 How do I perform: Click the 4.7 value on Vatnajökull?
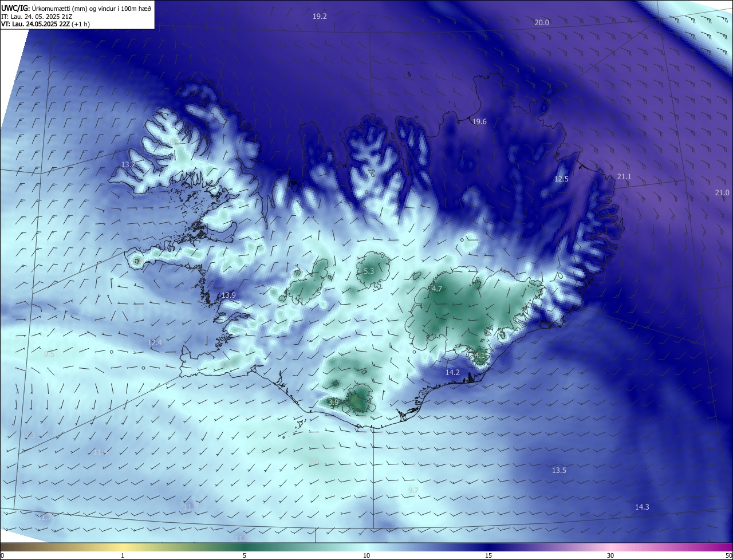pyautogui.click(x=437, y=289)
